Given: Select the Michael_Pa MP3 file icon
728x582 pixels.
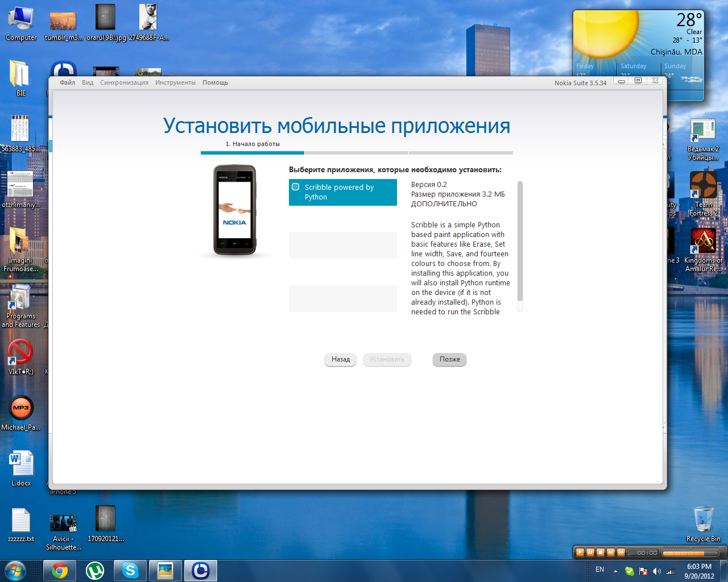Looking at the screenshot, I should pyautogui.click(x=20, y=413).
